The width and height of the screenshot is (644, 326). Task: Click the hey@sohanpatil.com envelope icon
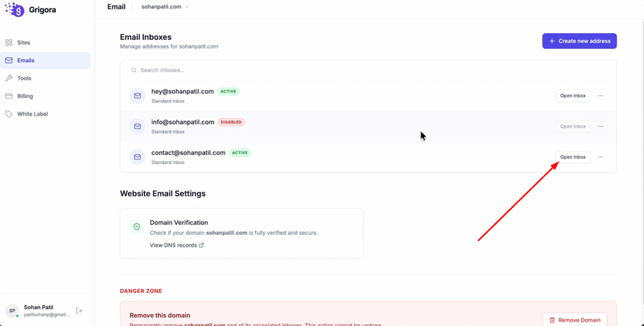click(137, 96)
